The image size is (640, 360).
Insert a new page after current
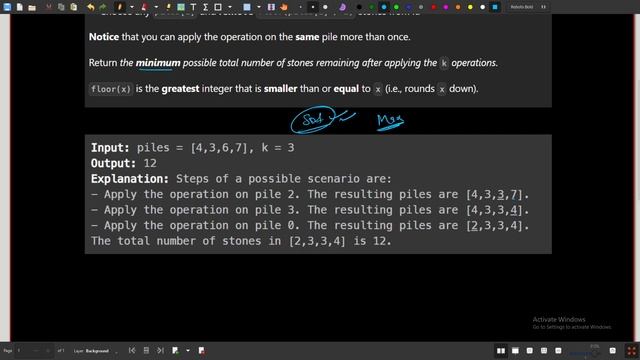click(176, 351)
